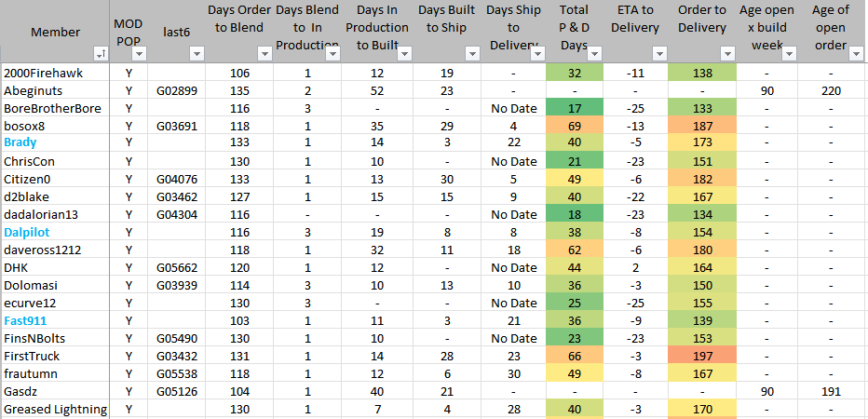
Task: Open Age open x build week filter
Action: pyautogui.click(x=789, y=55)
